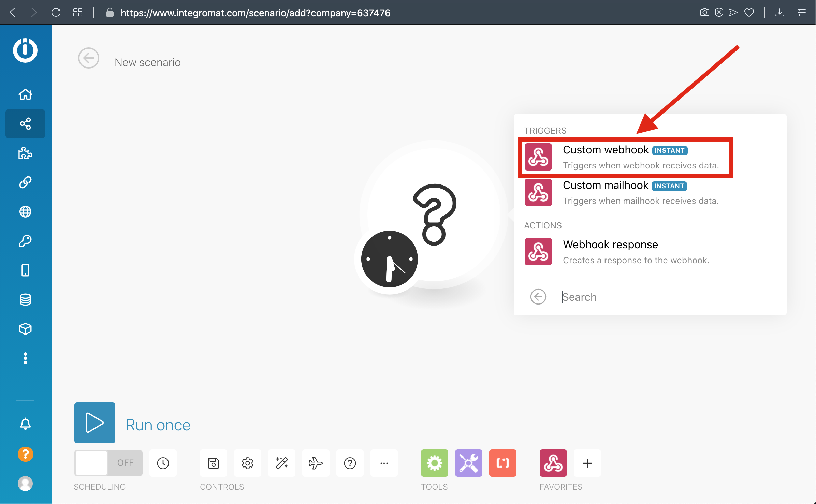Image resolution: width=816 pixels, height=504 pixels.
Task: Open the green Tools gear in Tools section
Action: click(x=434, y=463)
